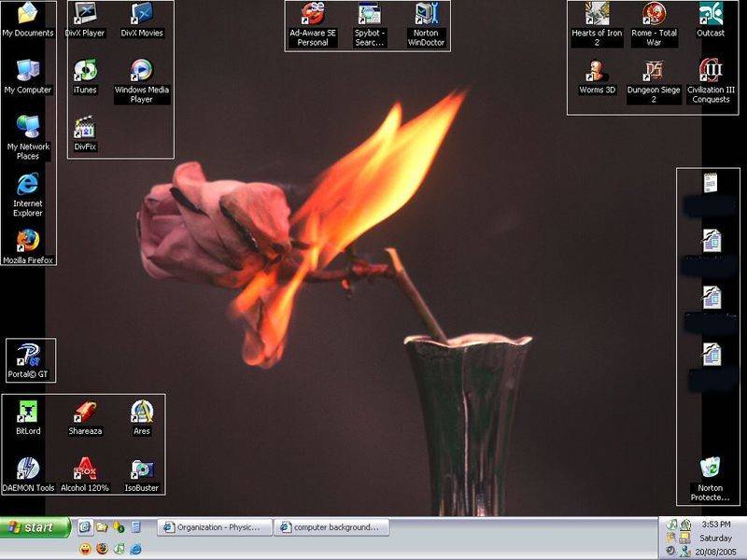Click the DAEMON Tools desktop icon
The width and height of the screenshot is (747, 560).
(x=28, y=469)
